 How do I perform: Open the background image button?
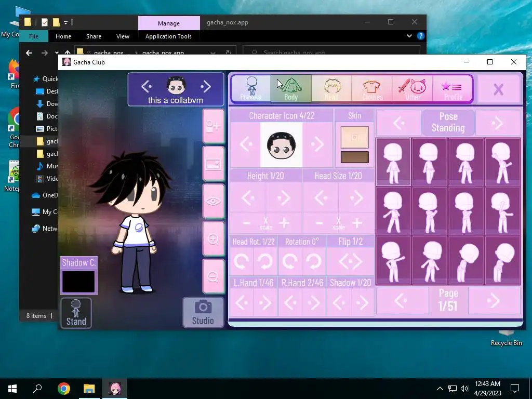click(x=214, y=164)
